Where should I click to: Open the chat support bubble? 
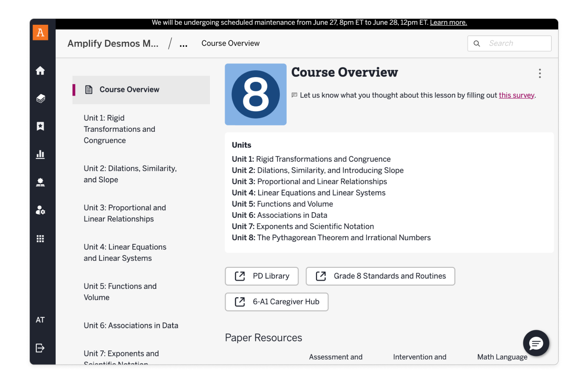[536, 343]
